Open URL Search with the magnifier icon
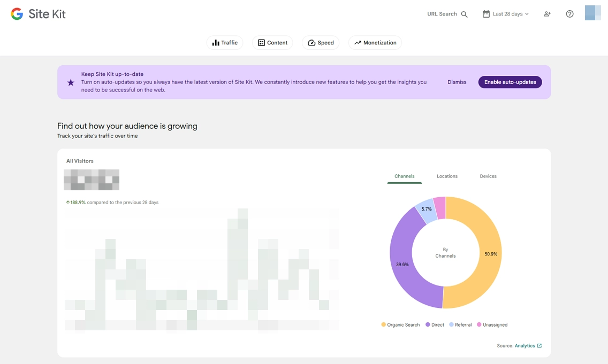 click(463, 14)
